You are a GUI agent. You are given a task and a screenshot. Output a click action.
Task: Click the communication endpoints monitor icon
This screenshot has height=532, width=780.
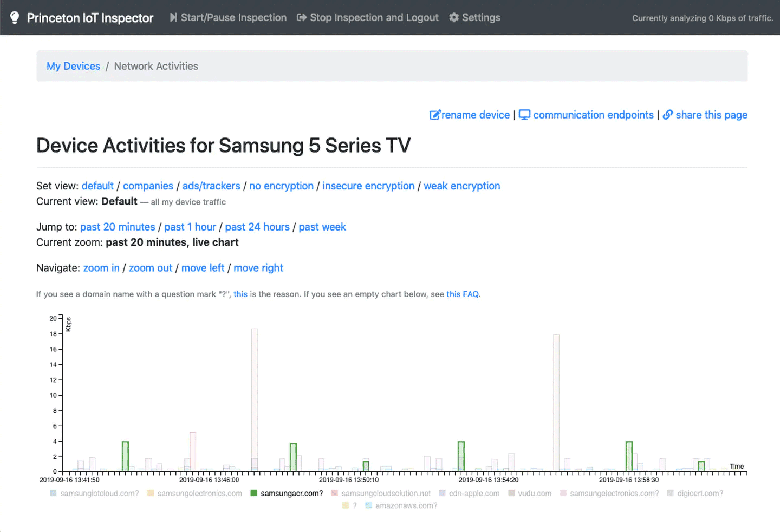click(x=524, y=115)
